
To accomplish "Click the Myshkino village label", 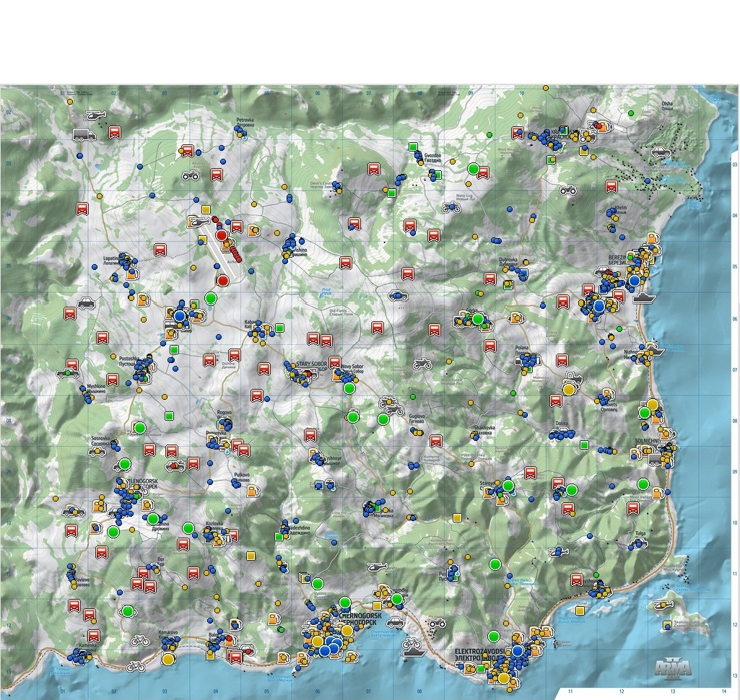I will (x=96, y=388).
